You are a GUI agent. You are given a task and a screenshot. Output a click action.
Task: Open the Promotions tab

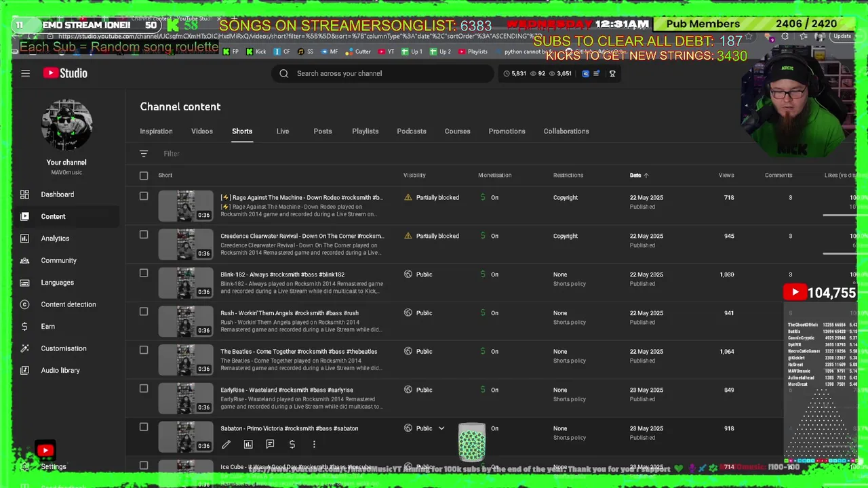click(x=507, y=131)
